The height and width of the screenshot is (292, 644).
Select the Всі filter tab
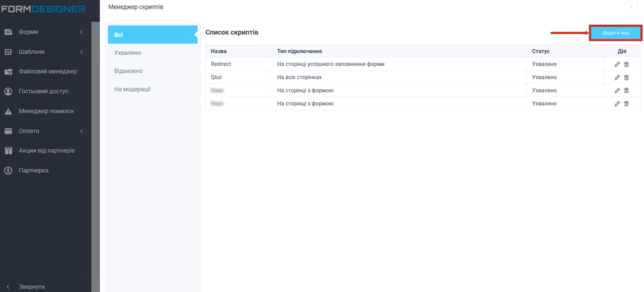coord(152,35)
